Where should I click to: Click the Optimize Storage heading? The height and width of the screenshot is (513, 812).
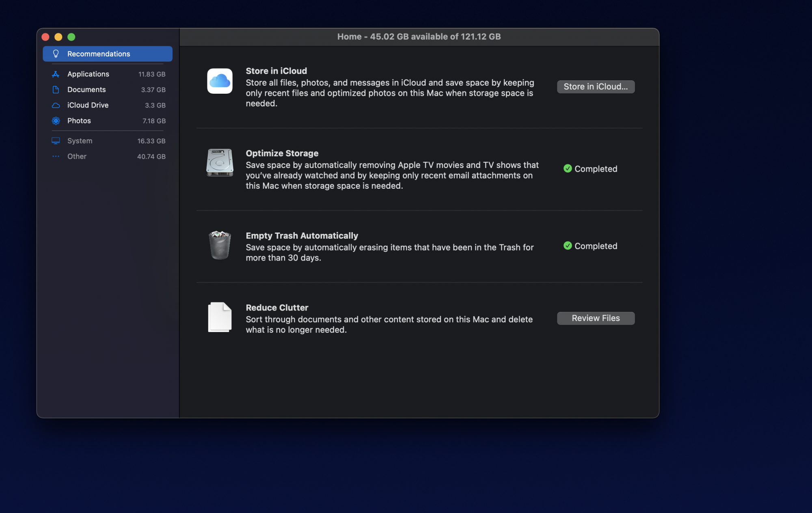pos(282,153)
